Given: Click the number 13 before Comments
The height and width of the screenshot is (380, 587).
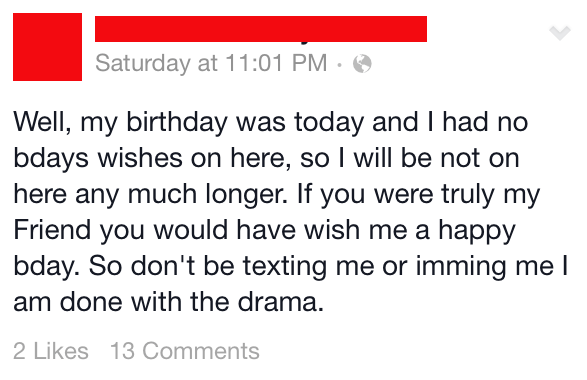Looking at the screenshot, I should pos(122,351).
